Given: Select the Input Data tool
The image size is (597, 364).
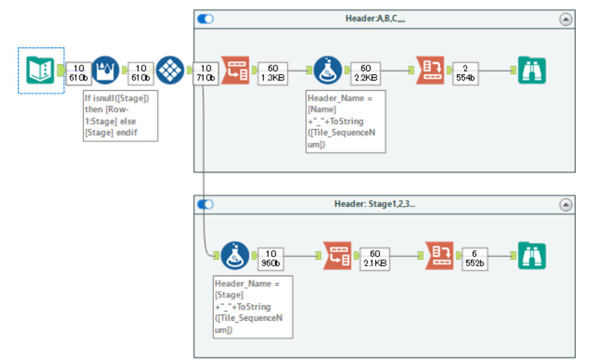Looking at the screenshot, I should tap(40, 70).
